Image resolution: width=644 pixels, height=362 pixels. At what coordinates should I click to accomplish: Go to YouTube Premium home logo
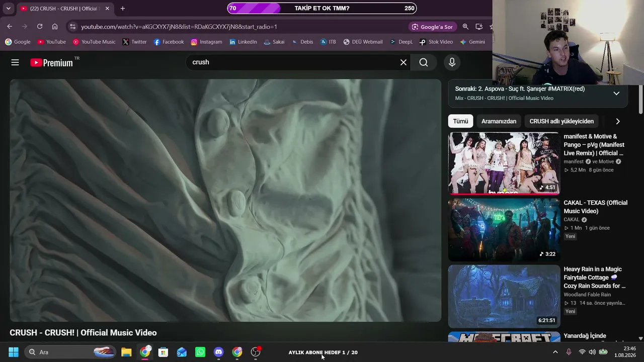(51, 62)
